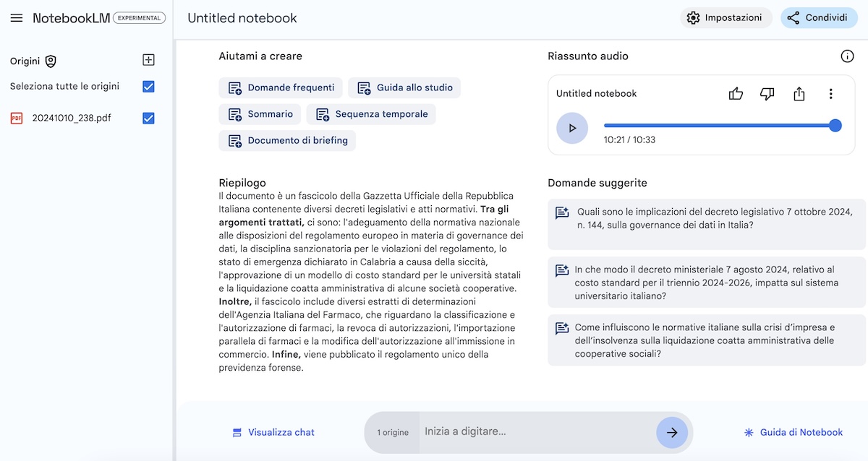
Task: Show the chat via Visualizza chat
Action: coord(273,432)
